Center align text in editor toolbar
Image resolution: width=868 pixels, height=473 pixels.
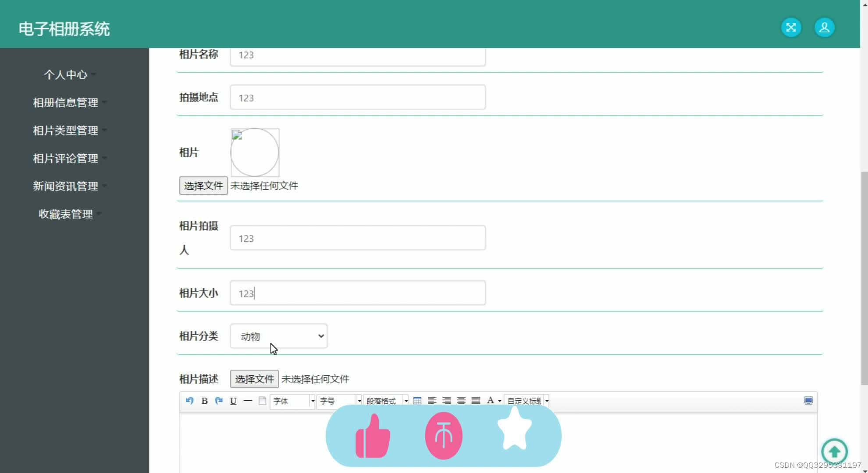point(461,401)
